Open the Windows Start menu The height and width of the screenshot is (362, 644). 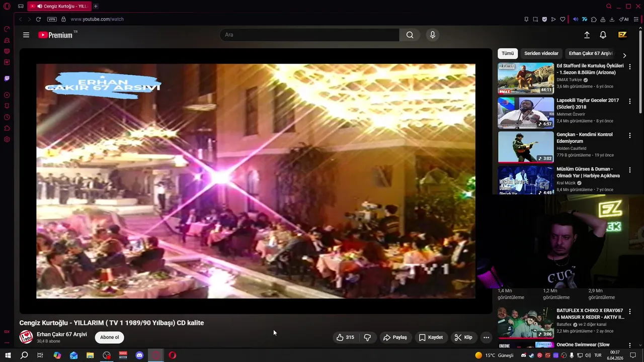[x=8, y=355]
